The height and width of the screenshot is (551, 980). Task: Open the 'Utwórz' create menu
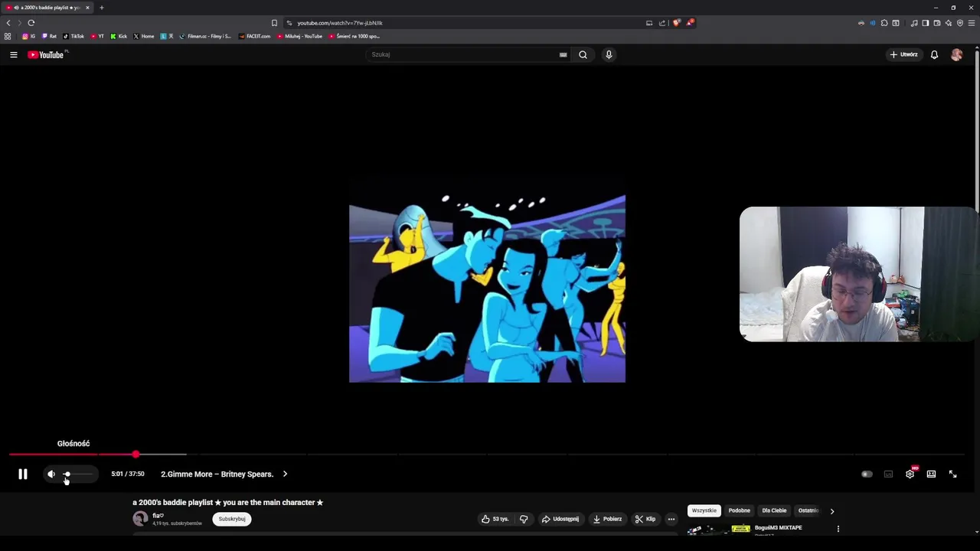[903, 54]
